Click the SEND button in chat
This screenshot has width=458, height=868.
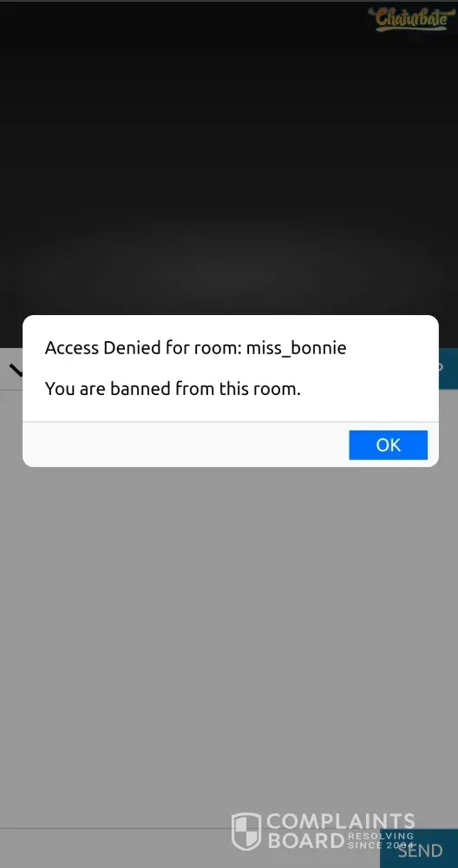419,849
